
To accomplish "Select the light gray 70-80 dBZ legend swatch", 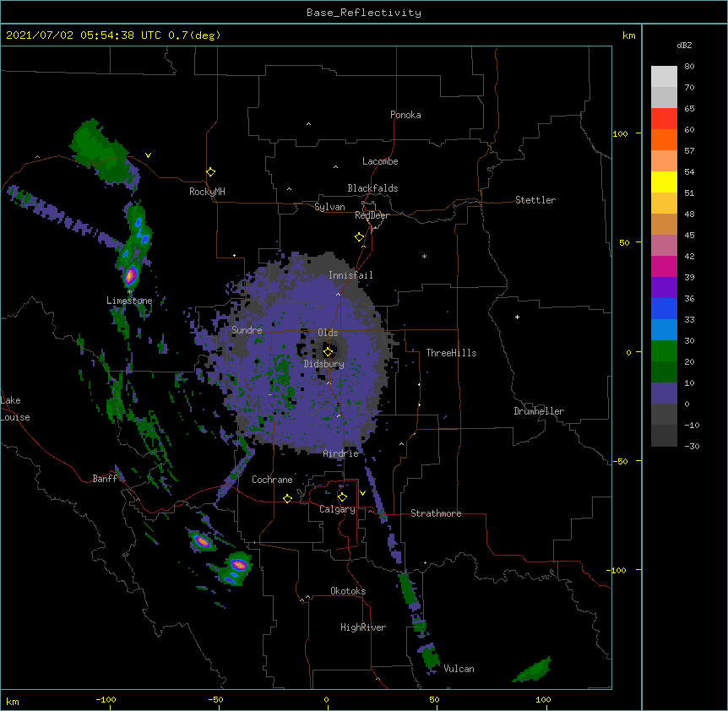I will point(664,77).
